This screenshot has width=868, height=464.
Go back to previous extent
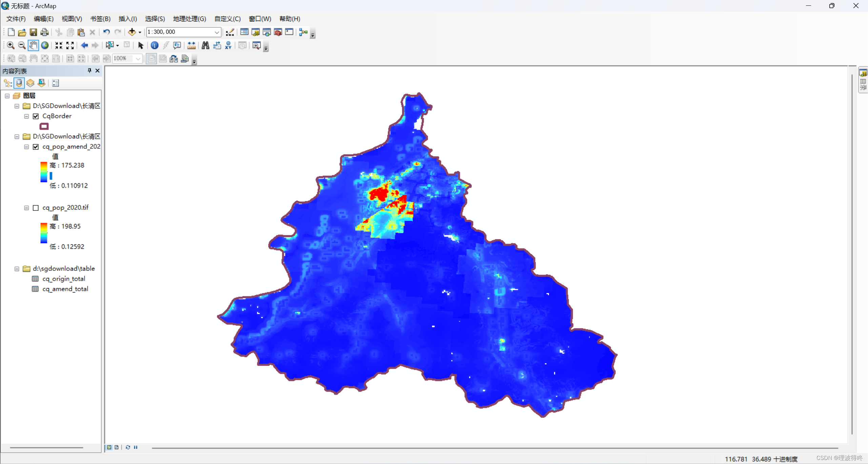[84, 45]
